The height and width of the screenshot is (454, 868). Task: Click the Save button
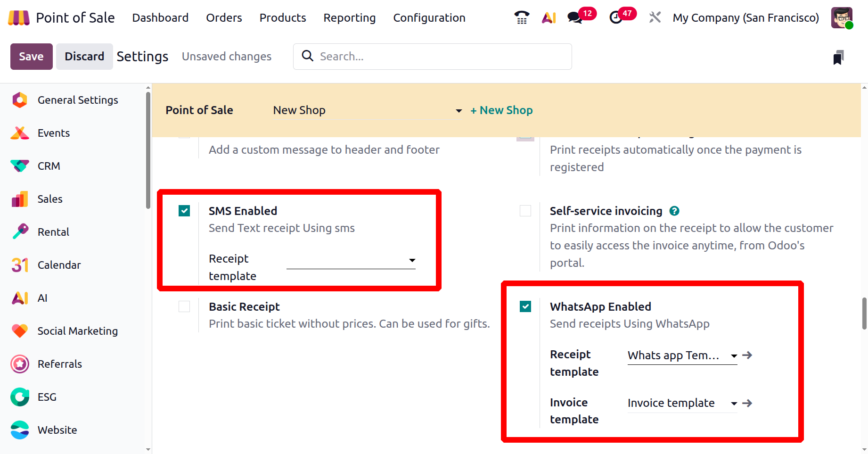(31, 57)
